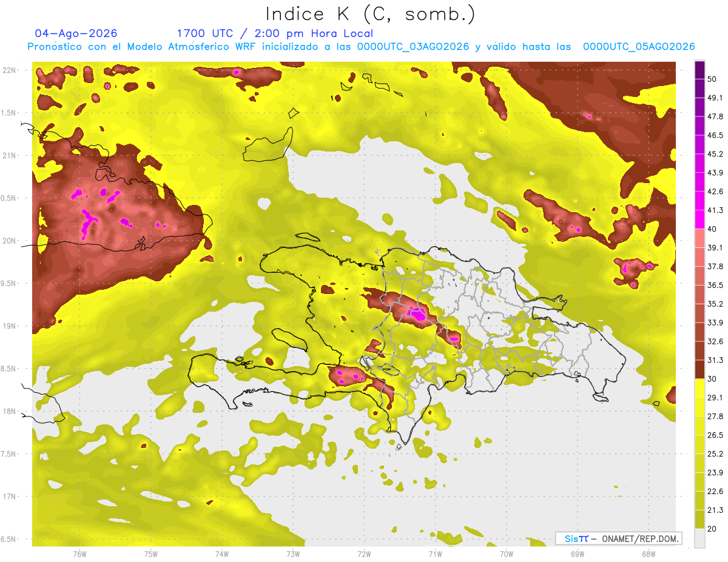The height and width of the screenshot is (562, 728).
Task: Select the colorbar value "37.8"
Action: pos(715,267)
